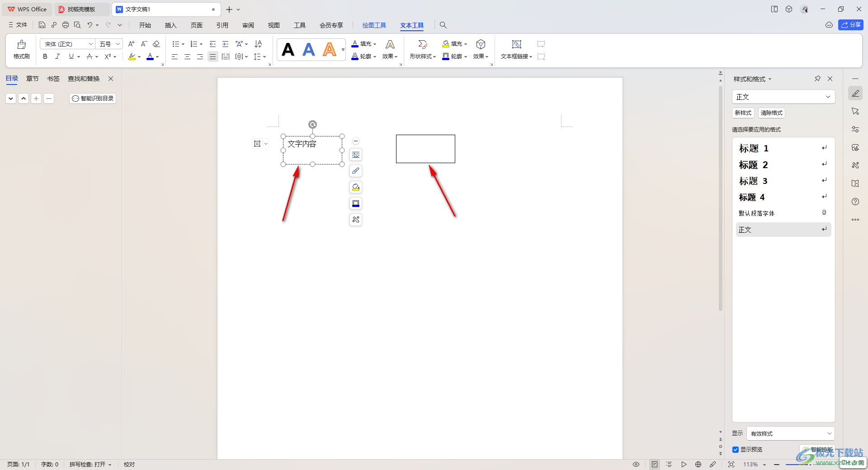Image resolution: width=868 pixels, height=470 pixels.
Task: Open the font size dropdown 五号
Action: point(118,44)
